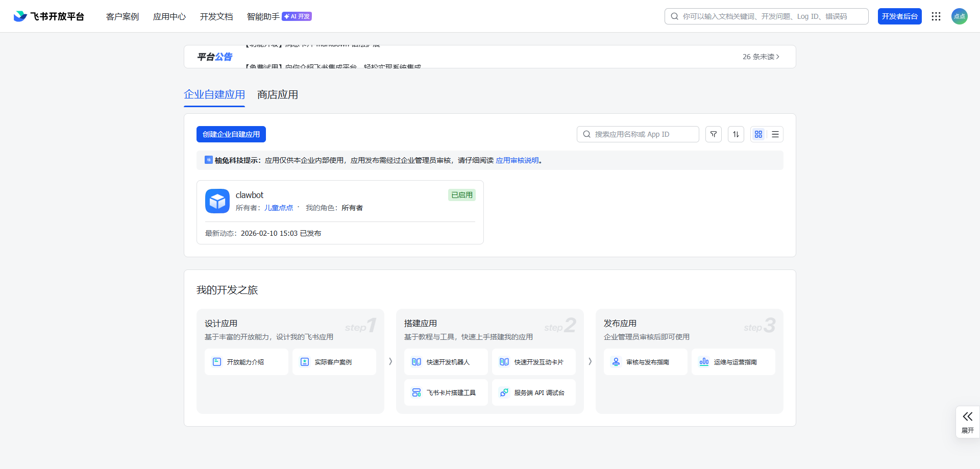
Task: Switch to the 企业自建应用 tab
Action: click(x=214, y=94)
